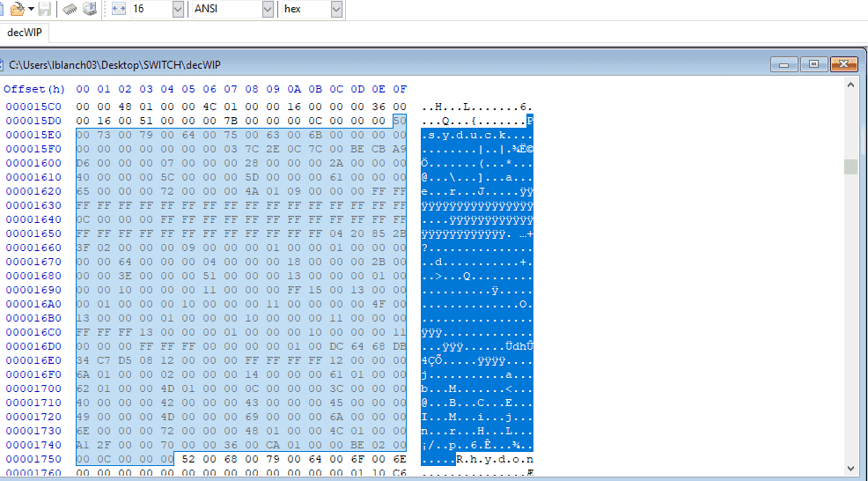Click the decoded text 'R.h.y.d.o.n'
The image size is (868, 481).
pyautogui.click(x=495, y=459)
